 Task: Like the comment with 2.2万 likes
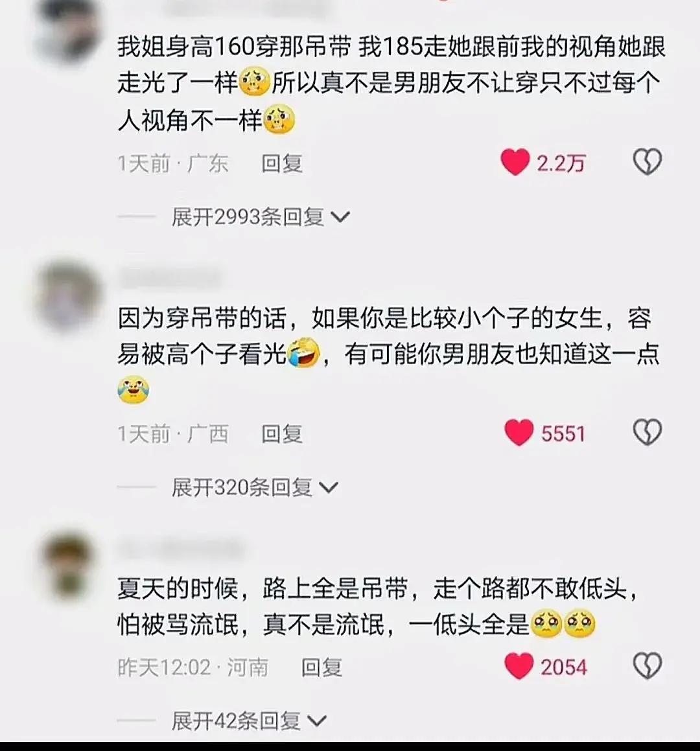515,162
